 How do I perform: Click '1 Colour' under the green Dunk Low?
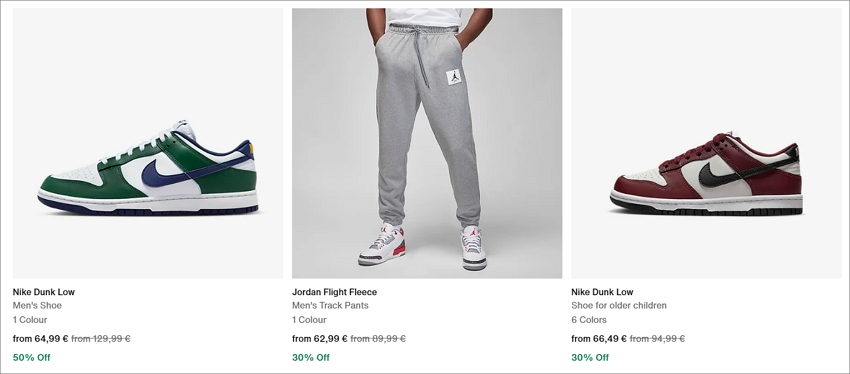coord(30,320)
